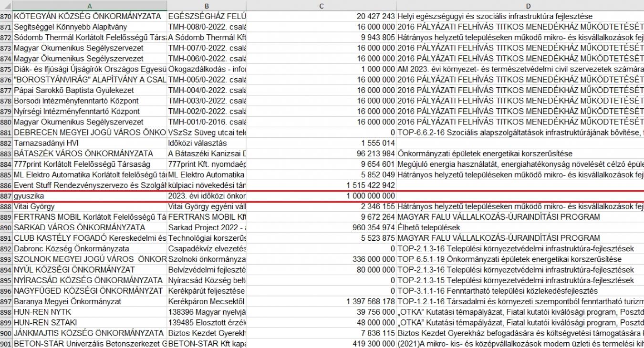The width and height of the screenshot is (644, 348).
Task: Click amount 1 000 000 000
Action: (x=321, y=196)
